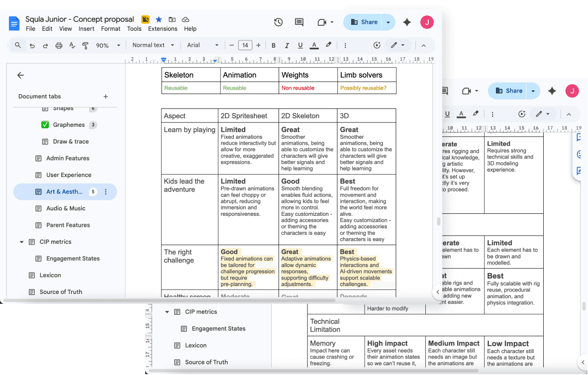Open text color picker in front window
Screen dimensions: 588x375
[314, 45]
